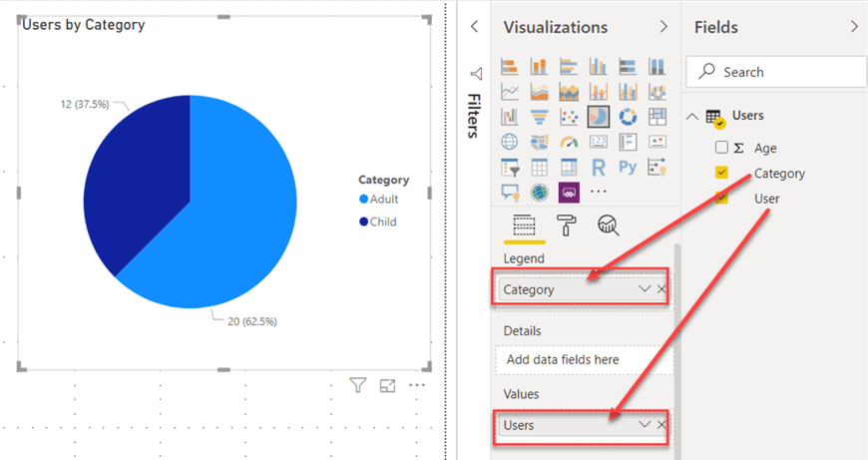Screen dimensions: 868x460
Task: Select the Clustered column chart visual
Action: 598,67
